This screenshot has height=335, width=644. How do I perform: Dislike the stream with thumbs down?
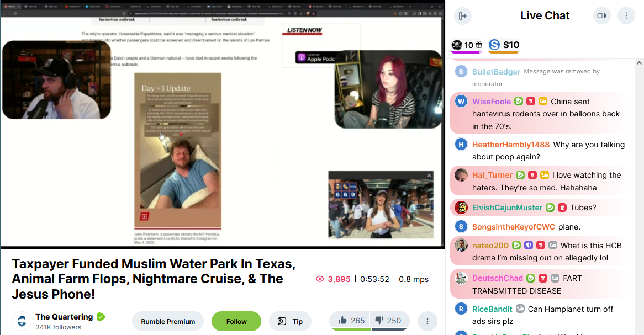(x=389, y=321)
